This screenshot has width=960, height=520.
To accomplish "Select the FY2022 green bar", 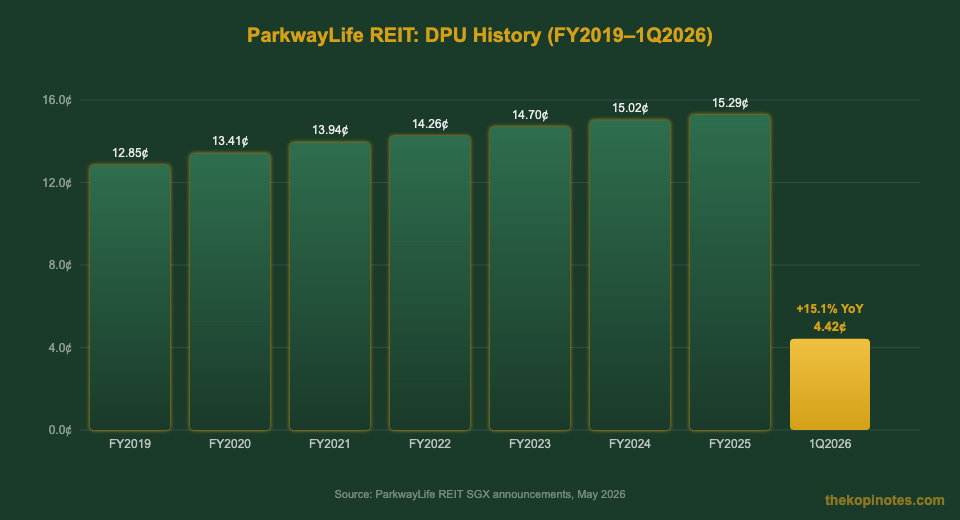I will tap(430, 282).
